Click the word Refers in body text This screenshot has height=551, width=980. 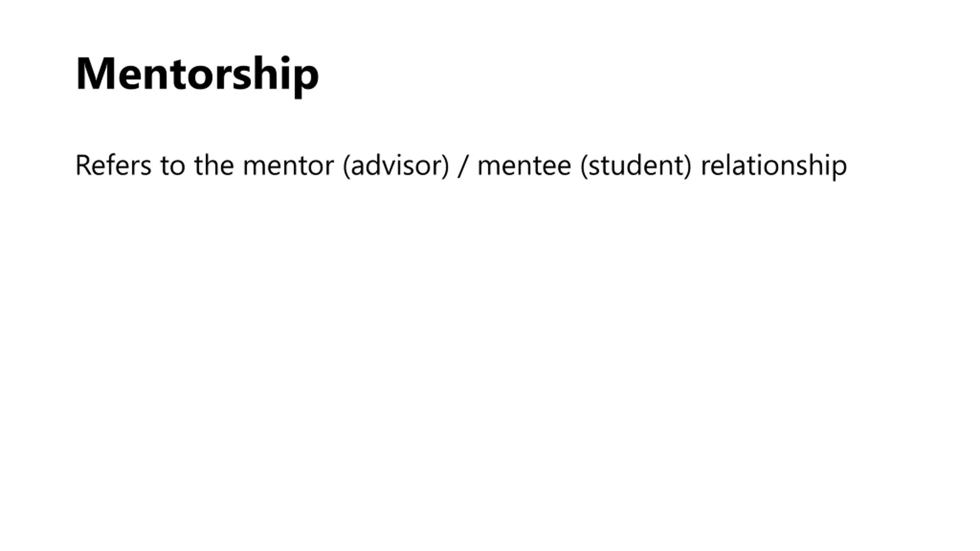[x=113, y=165]
